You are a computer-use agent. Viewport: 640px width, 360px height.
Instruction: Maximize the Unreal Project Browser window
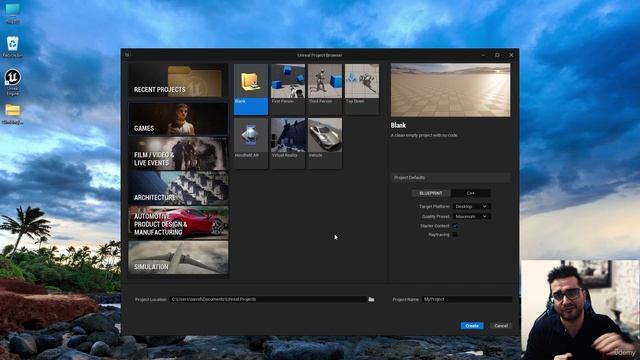point(497,55)
